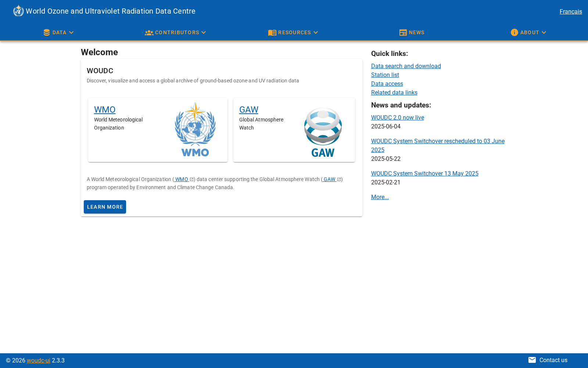Click the Welcome heading

(x=99, y=52)
